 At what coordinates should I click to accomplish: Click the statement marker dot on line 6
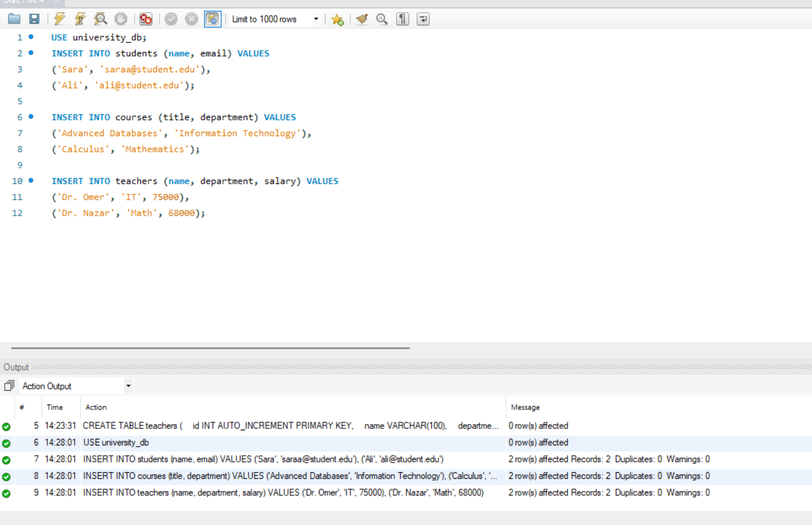31,117
